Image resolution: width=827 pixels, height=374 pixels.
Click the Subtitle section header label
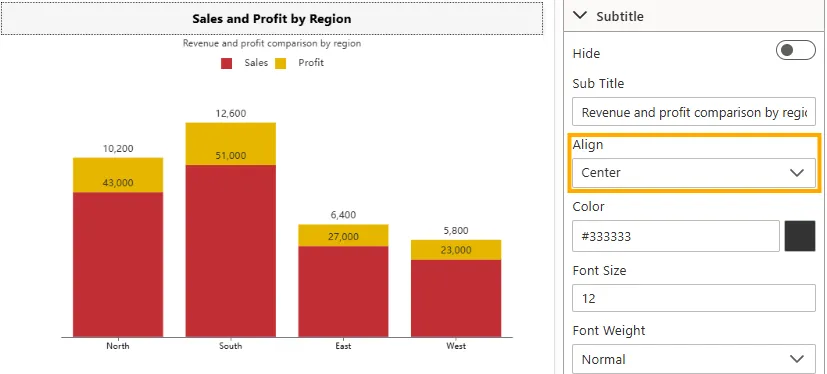620,16
